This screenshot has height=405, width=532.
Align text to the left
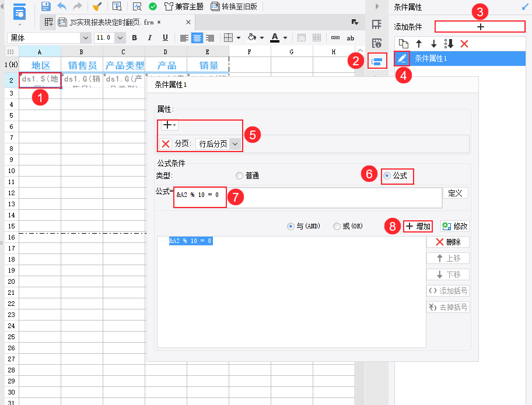[x=184, y=38]
